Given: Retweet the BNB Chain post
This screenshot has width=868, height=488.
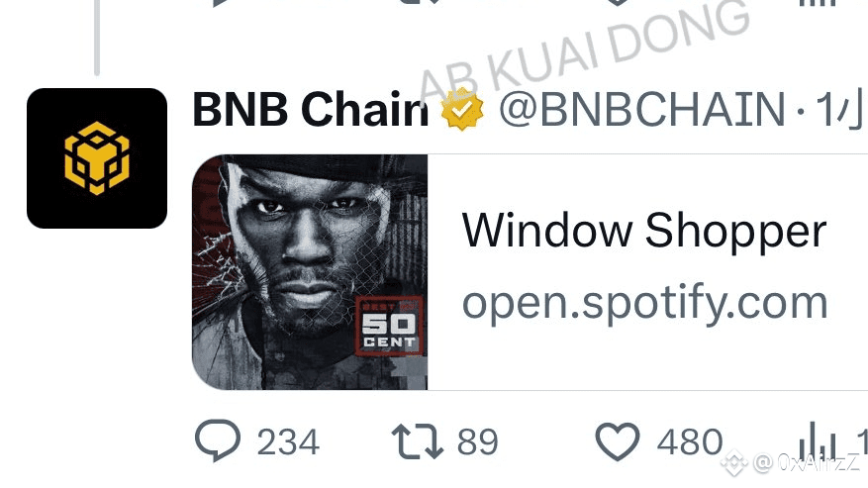Looking at the screenshot, I should [418, 441].
